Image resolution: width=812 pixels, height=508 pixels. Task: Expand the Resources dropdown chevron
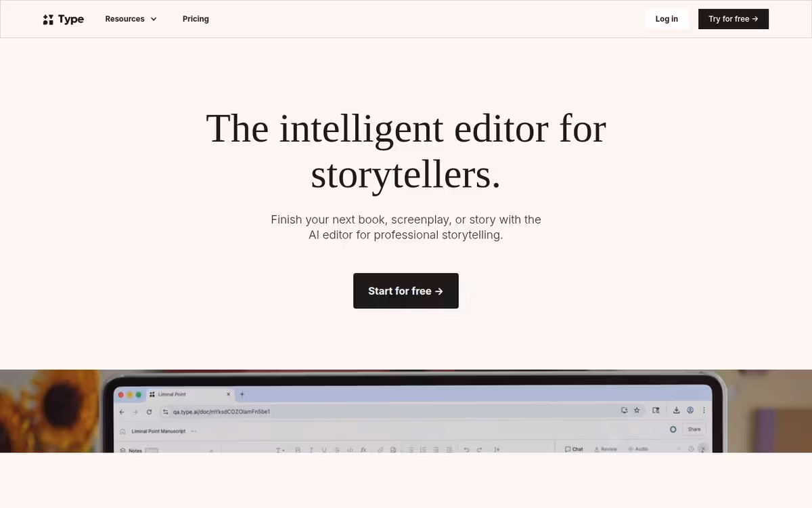point(154,19)
